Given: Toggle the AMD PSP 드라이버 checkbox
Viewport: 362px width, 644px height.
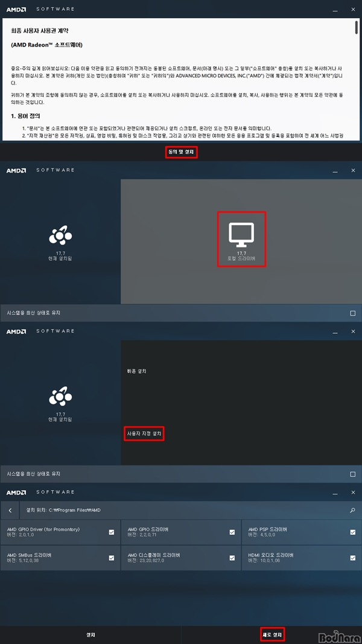Looking at the screenshot, I should click(353, 532).
